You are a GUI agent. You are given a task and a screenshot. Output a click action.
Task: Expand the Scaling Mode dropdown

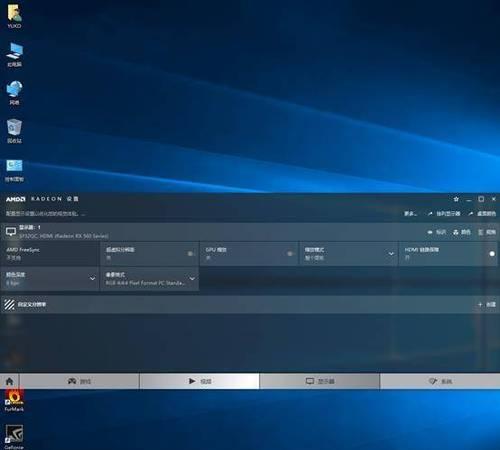[391, 254]
